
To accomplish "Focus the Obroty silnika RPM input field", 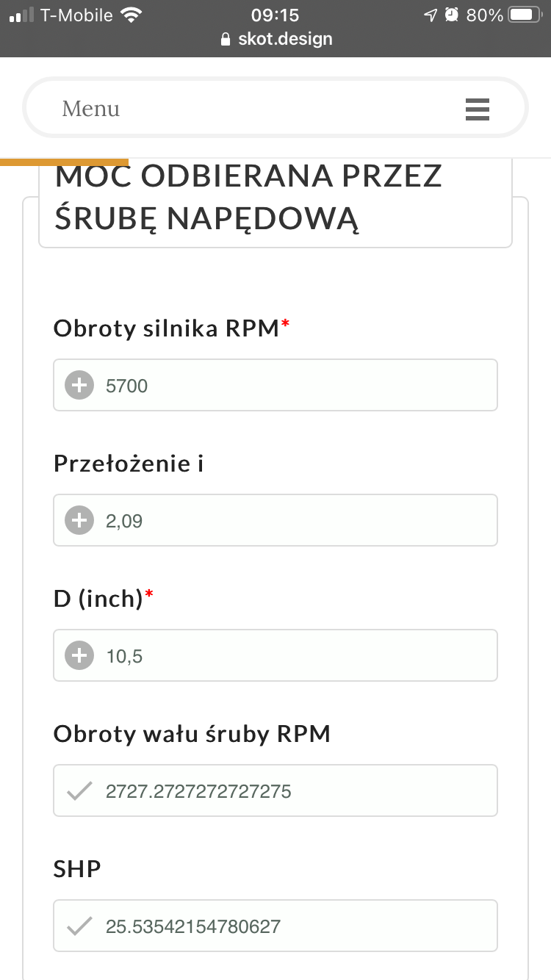I will click(x=294, y=385).
